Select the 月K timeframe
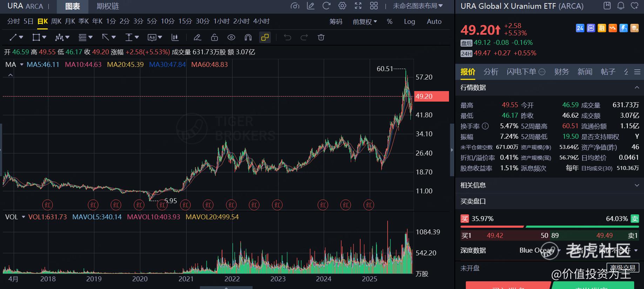The height and width of the screenshot is (289, 644). (70, 21)
